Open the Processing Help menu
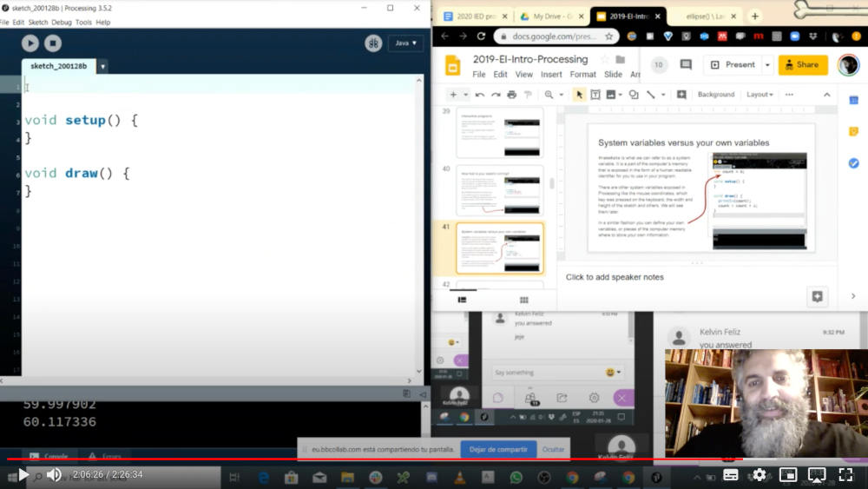 [103, 23]
